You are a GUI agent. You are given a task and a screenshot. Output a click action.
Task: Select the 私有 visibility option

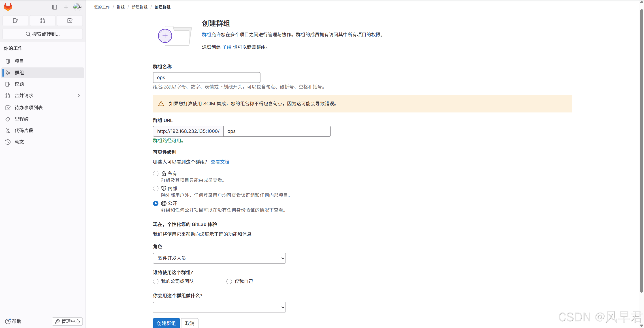click(156, 173)
